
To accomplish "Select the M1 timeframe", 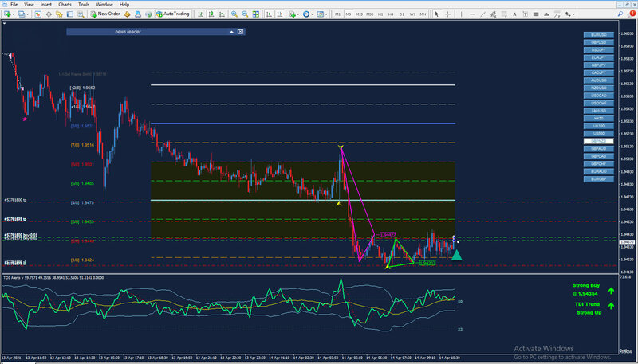I will 337,14.
